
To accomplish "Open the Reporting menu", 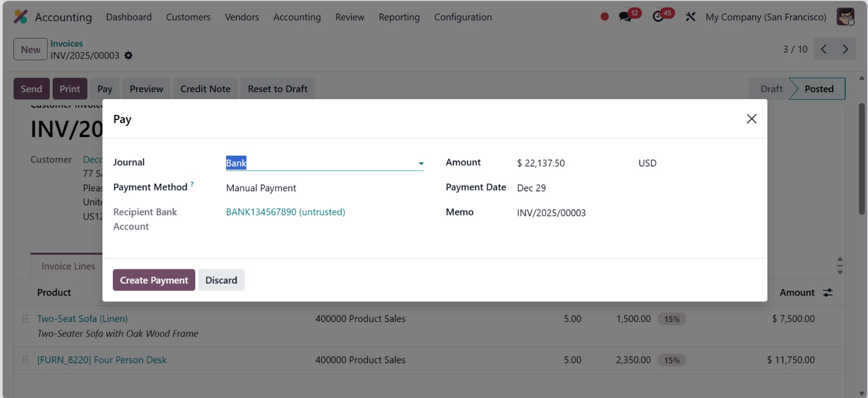I will point(399,17).
